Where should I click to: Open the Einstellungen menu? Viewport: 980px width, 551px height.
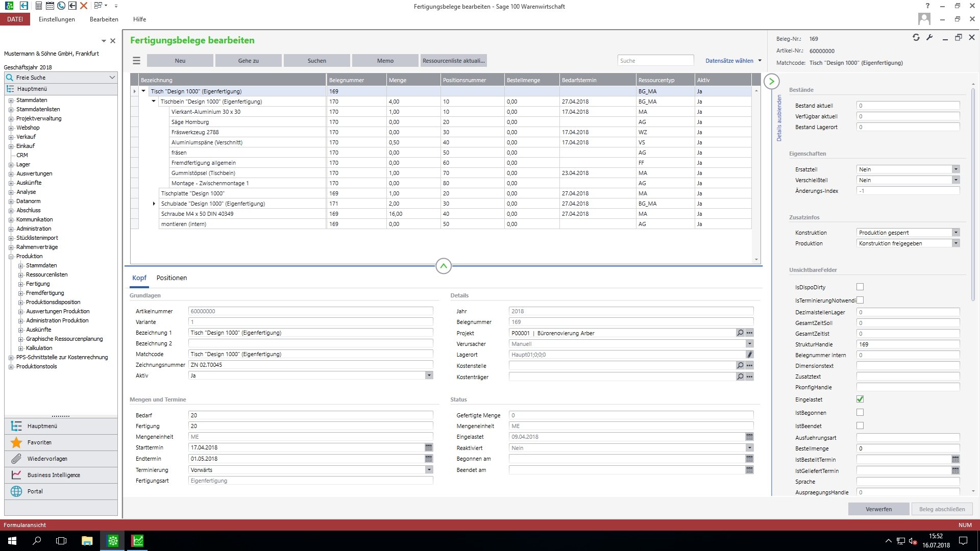(57, 19)
